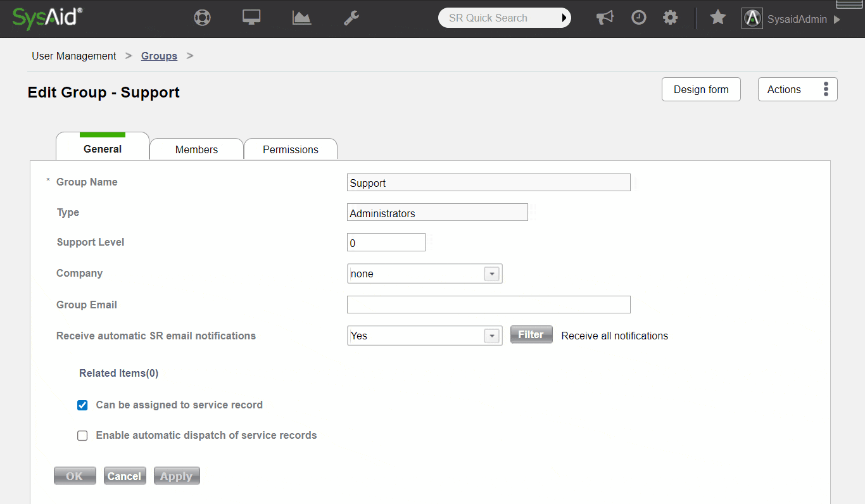Click the SysaidAdmin avatar icon

(x=752, y=18)
